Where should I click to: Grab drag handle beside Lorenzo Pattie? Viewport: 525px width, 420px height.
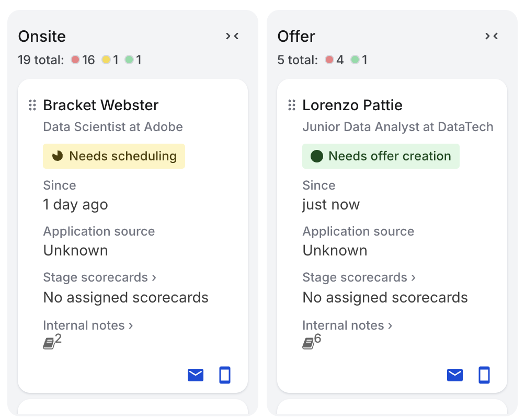[x=292, y=105]
